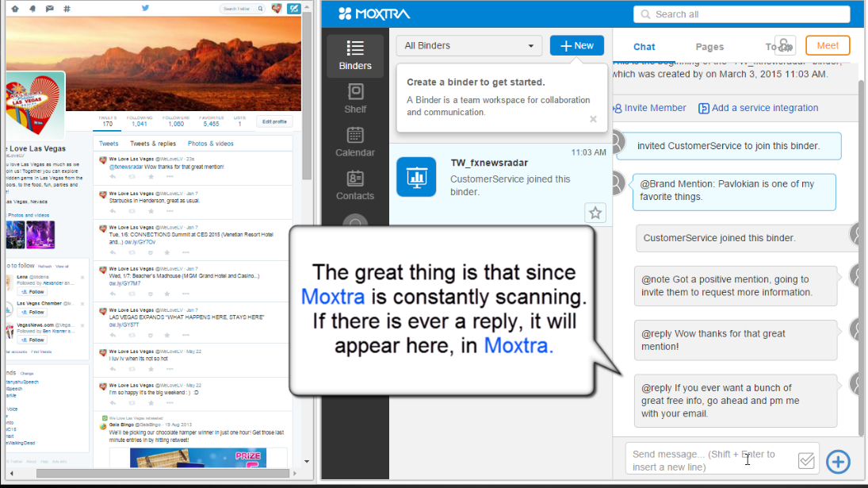Click Edit profile on Twitter
The width and height of the screenshot is (868, 488).
tap(274, 121)
